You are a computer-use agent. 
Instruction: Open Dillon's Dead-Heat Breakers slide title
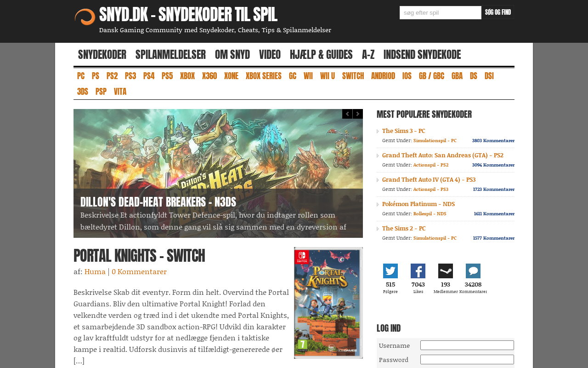coord(158,202)
